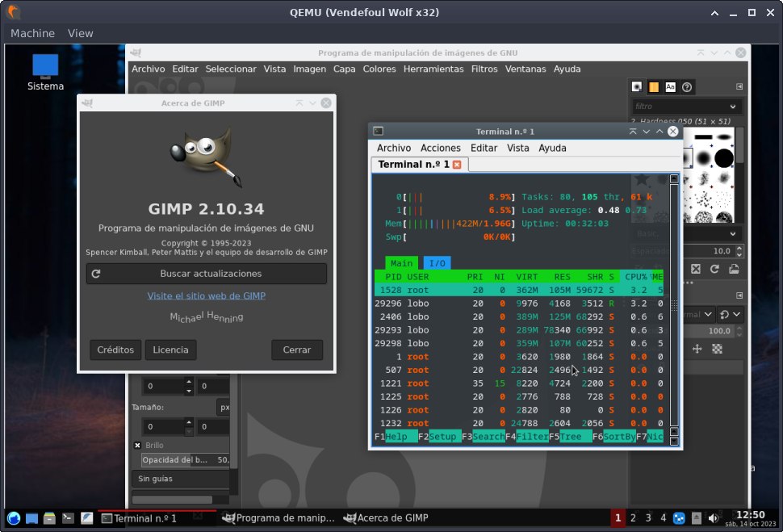
Task: Select the large hard round brush thumbnail
Action: tap(723, 158)
